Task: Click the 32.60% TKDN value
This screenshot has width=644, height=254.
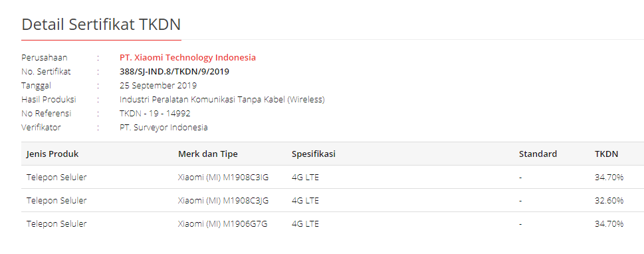Action: click(x=609, y=201)
